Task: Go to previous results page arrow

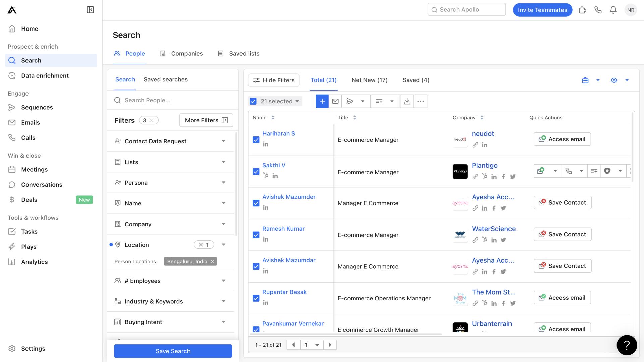Action: [x=293, y=345]
